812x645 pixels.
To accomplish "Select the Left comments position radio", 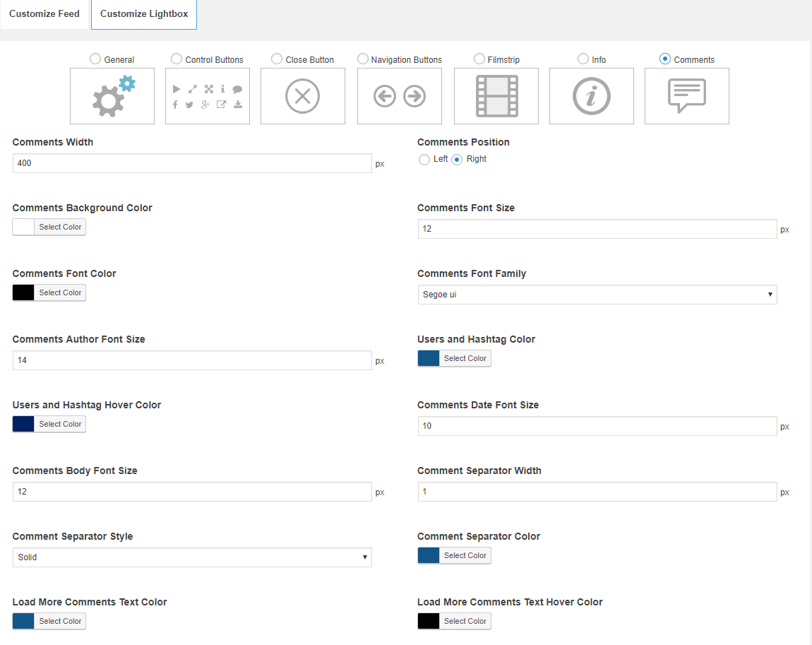I will tap(424, 160).
